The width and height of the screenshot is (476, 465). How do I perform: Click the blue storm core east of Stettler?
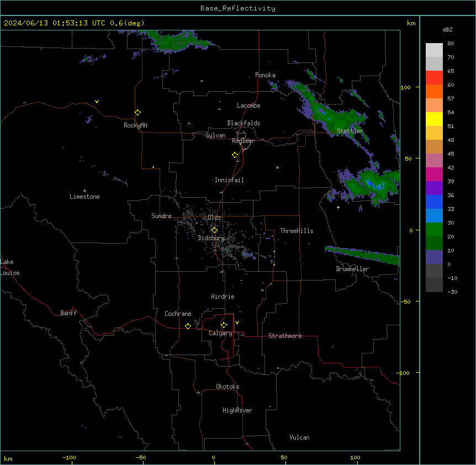[375, 184]
